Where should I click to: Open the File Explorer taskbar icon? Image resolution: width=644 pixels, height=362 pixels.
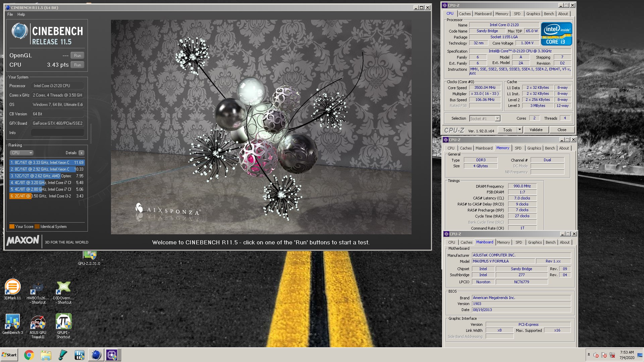point(46,355)
